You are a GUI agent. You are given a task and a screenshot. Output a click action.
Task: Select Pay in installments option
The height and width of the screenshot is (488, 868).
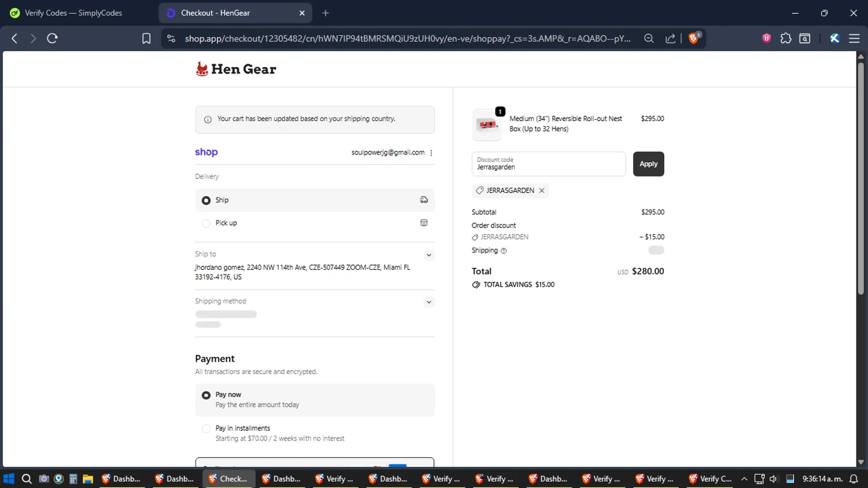(x=315, y=433)
